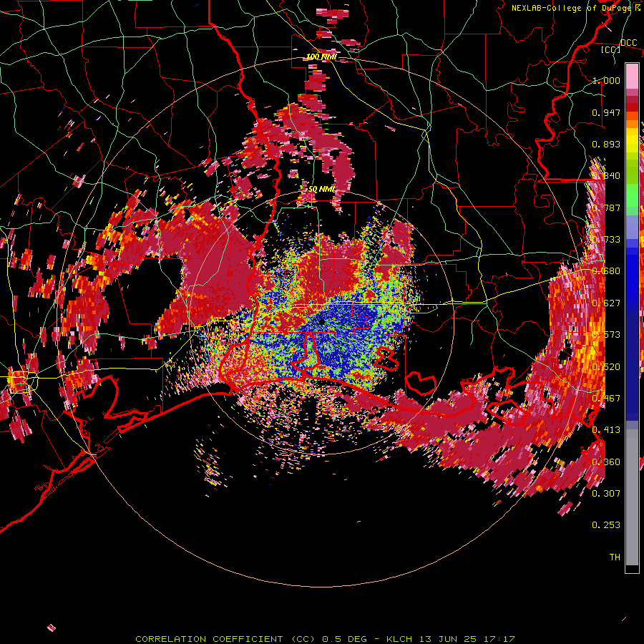Image resolution: width=644 pixels, height=644 pixels.
Task: Click the 0.733 scale value
Action: [x=606, y=240]
